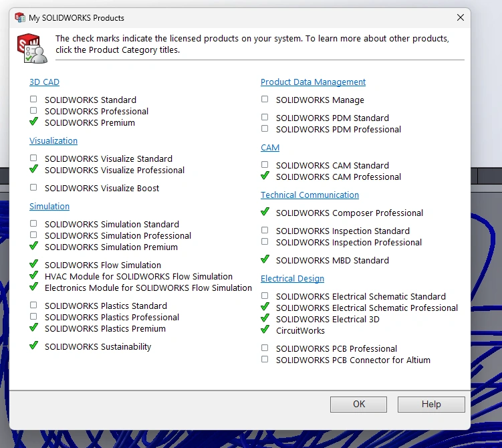The width and height of the screenshot is (502, 448).
Task: Click the 'SOLIDWORKS Sustainability' text
Action: point(98,347)
